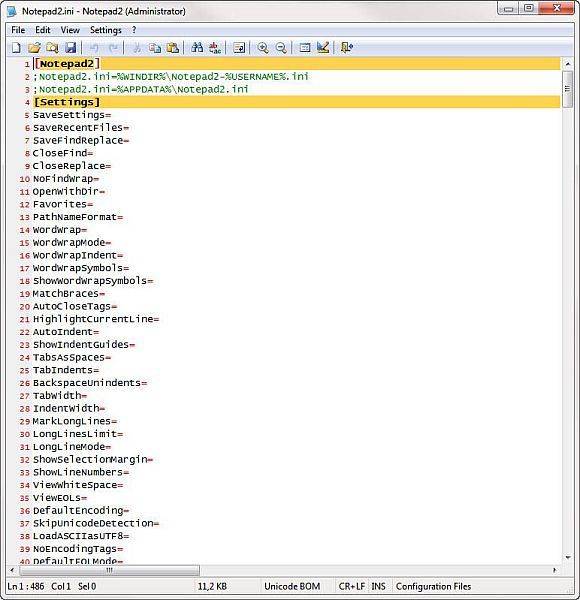580x600 pixels.
Task: Click the comment line containing %APPDATA%
Action: (x=141, y=89)
